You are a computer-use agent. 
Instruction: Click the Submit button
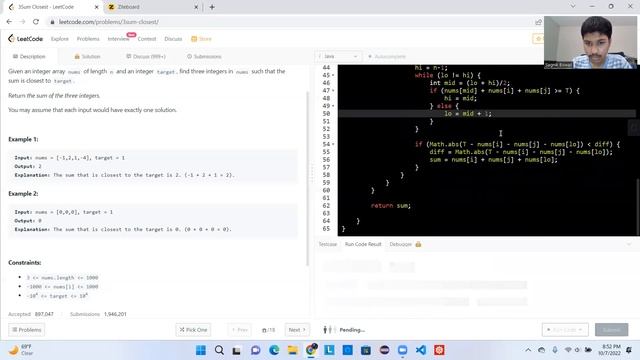[611, 330]
